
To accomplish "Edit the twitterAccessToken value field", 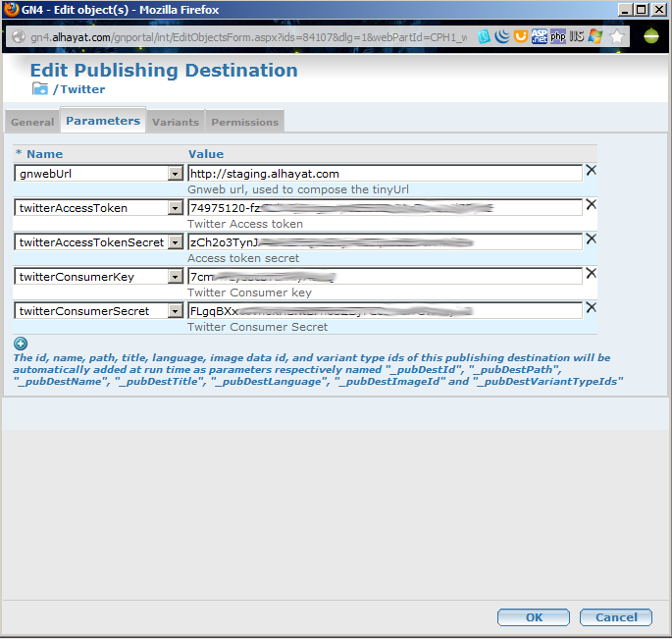I will (385, 207).
